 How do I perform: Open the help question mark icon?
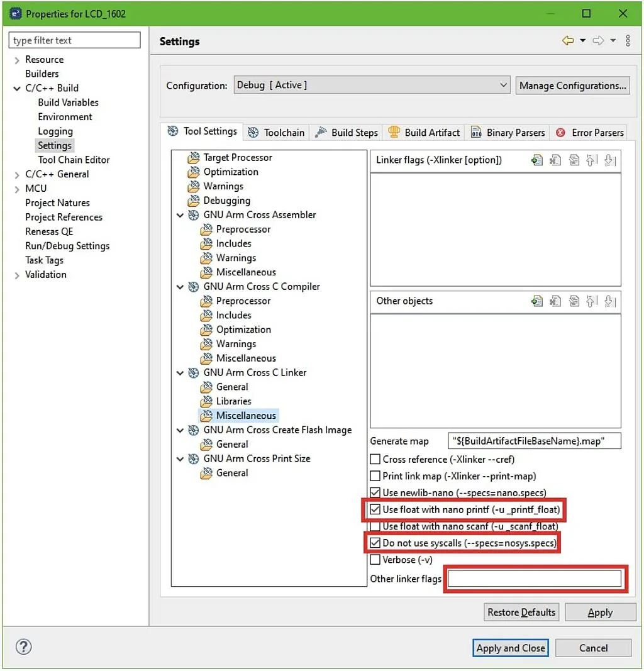tap(23, 647)
